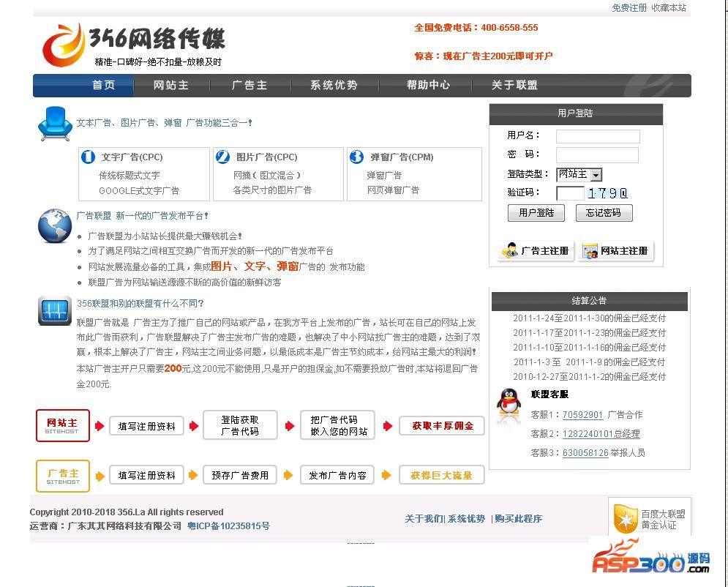Click the 登陆获取广告代码 step box
Screen dimensions: 728x587
pyautogui.click(x=240, y=425)
